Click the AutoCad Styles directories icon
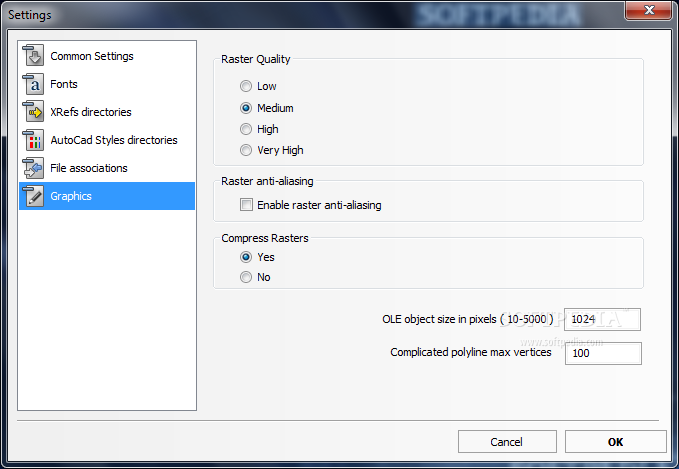Screen dimensions: 679x469 pos(33,140)
